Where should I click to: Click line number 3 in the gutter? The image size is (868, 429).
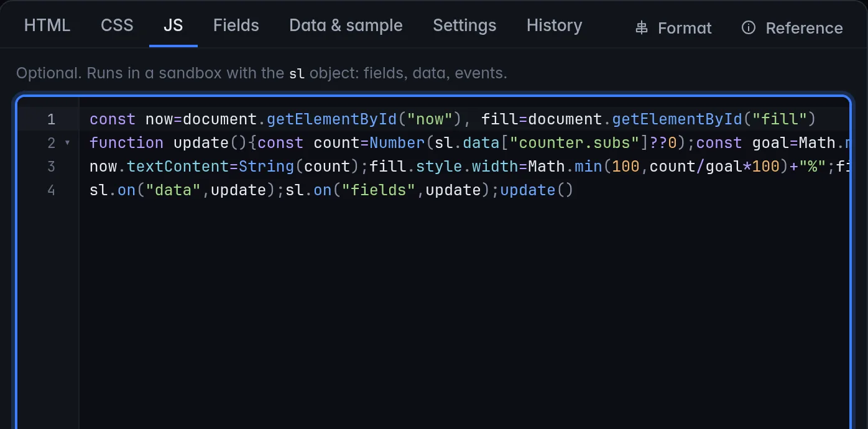point(51,166)
